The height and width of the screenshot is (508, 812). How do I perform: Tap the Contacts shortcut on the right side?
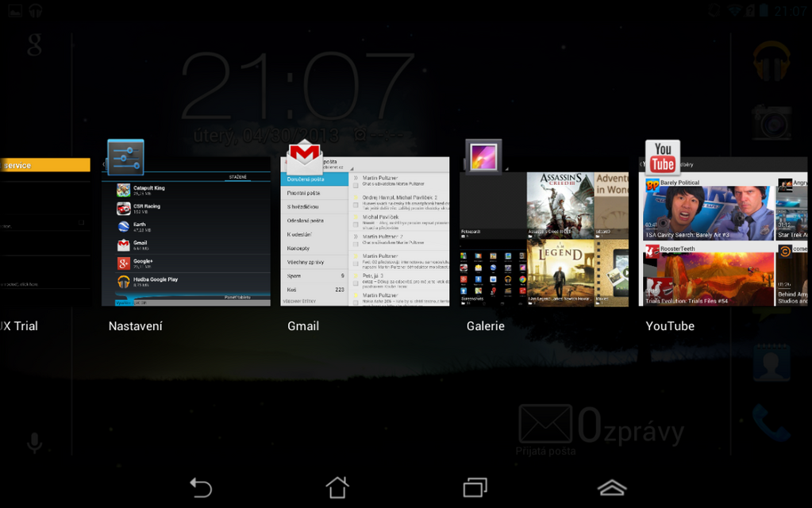coord(771,362)
